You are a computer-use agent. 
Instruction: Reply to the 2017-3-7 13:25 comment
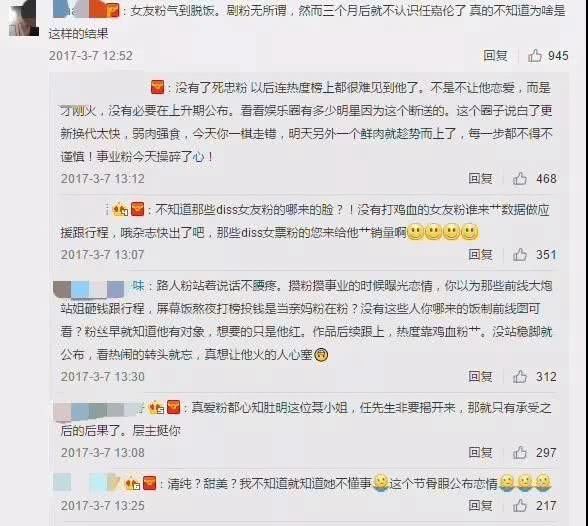[x=480, y=505]
